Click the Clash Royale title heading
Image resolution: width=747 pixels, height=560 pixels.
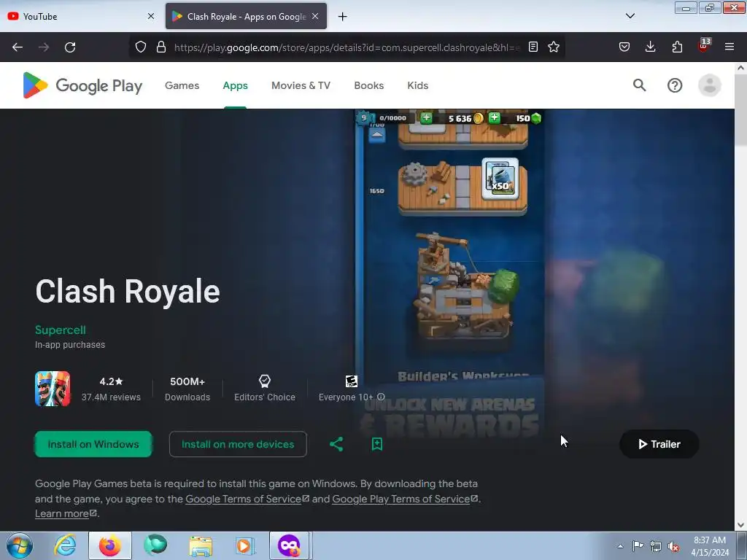click(128, 291)
